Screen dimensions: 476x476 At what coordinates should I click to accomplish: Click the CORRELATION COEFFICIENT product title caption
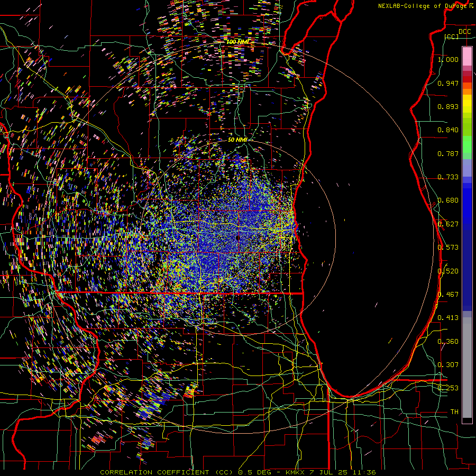pos(238,472)
